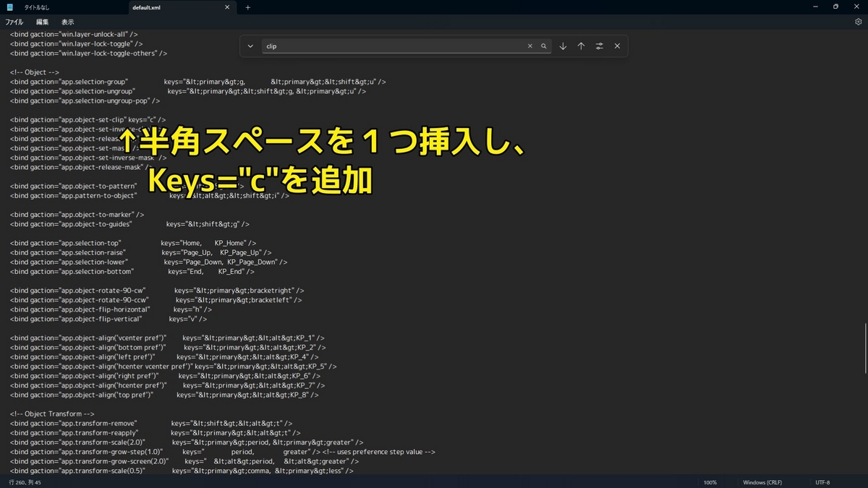Clear the search term "clip"
Screen dimensions: 868x488
(530, 46)
